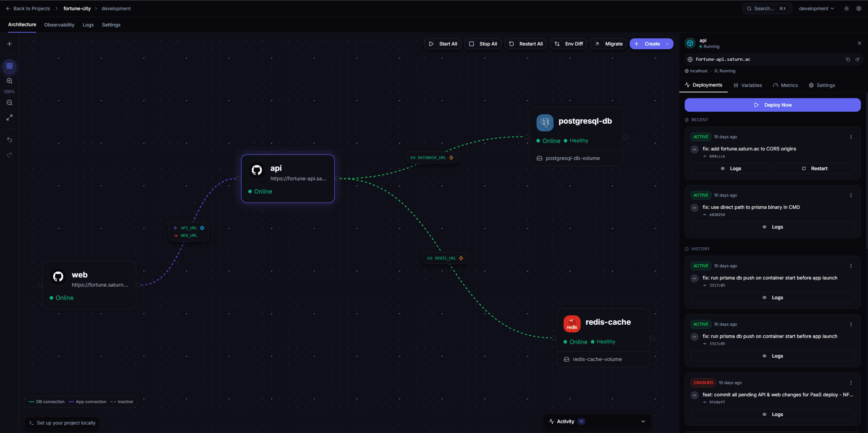Image resolution: width=868 pixels, height=433 pixels.
Task: View Logs for CORS origins deployment
Action: click(x=731, y=168)
